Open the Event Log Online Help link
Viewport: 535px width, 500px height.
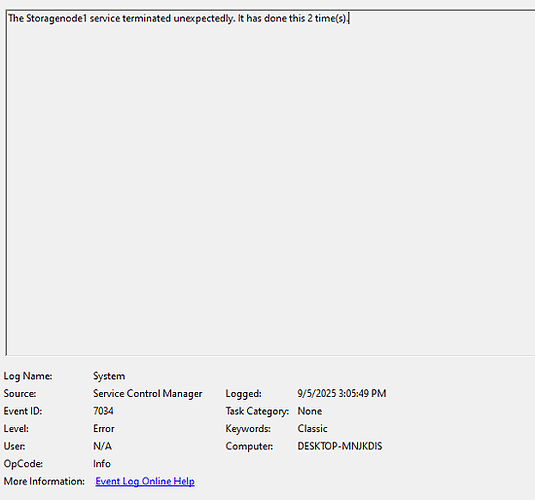point(145,481)
